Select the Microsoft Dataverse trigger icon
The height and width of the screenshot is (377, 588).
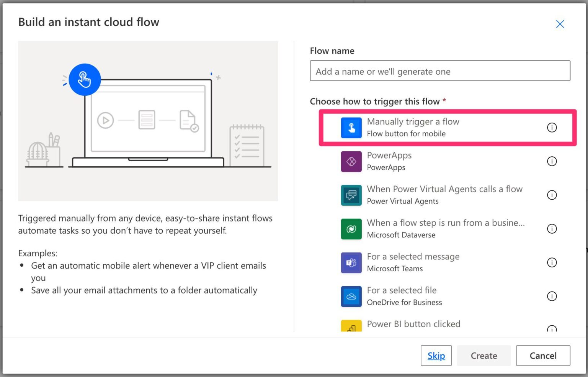(351, 229)
